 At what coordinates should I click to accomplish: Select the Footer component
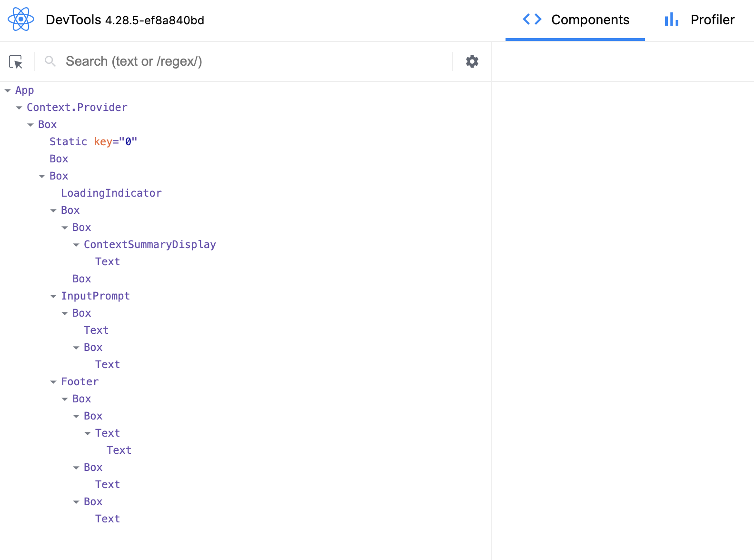(79, 382)
